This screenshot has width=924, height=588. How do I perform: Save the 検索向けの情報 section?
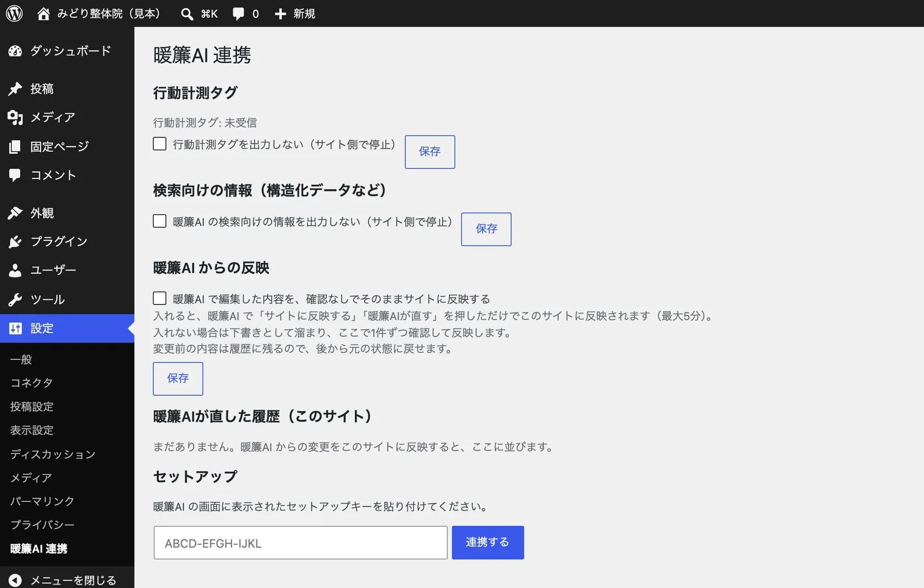tap(486, 229)
